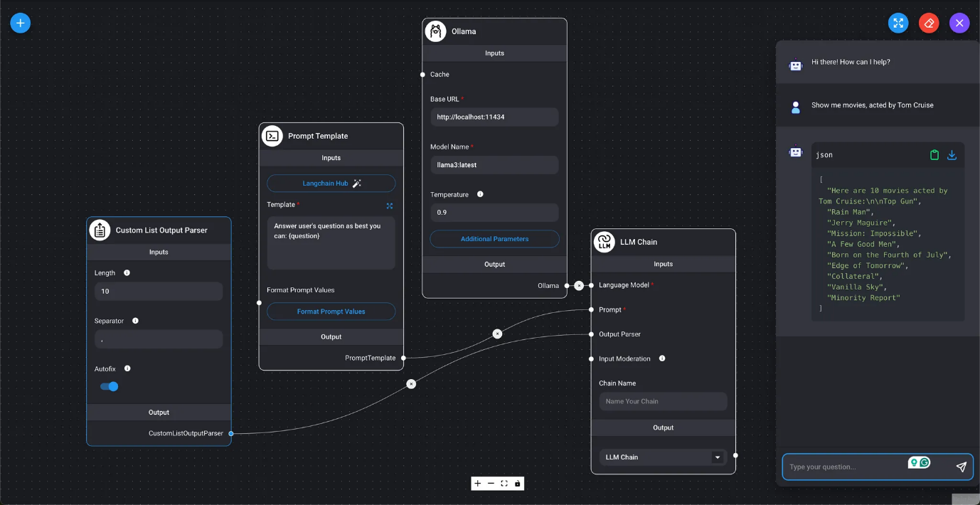Show Temperature info tooltip icon

pos(480,194)
